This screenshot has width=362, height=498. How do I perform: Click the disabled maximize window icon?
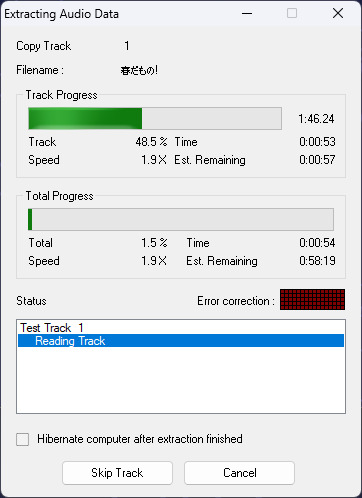coord(292,13)
